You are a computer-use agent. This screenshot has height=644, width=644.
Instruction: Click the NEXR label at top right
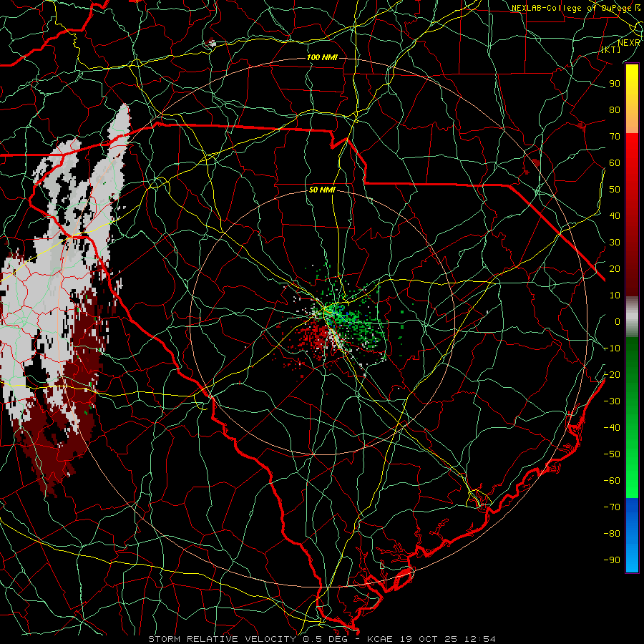pos(629,42)
